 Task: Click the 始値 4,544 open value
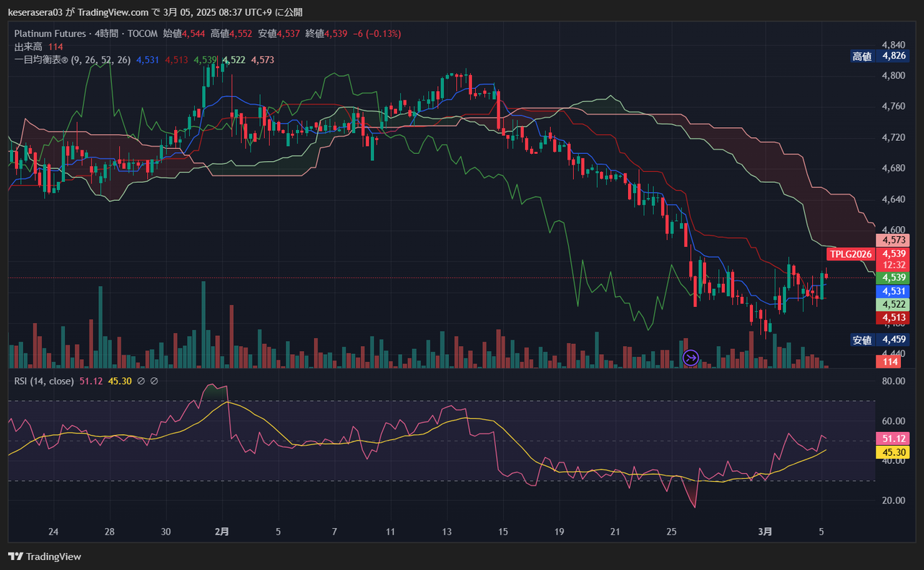pos(183,33)
